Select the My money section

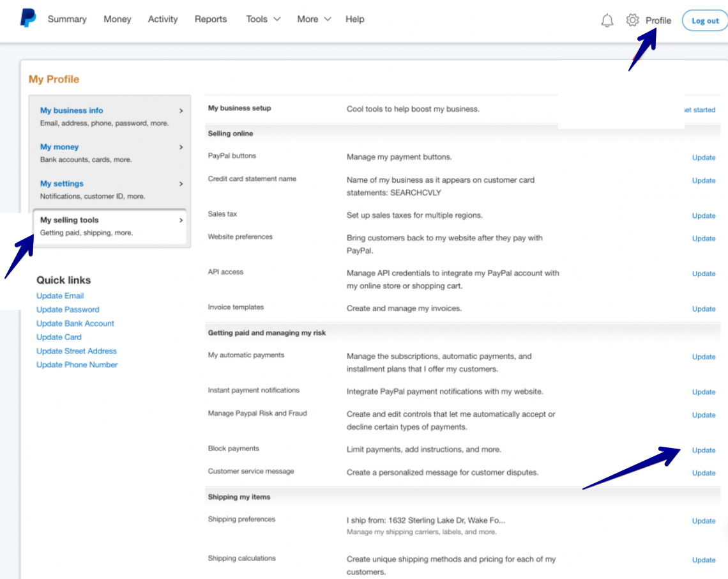tap(59, 147)
